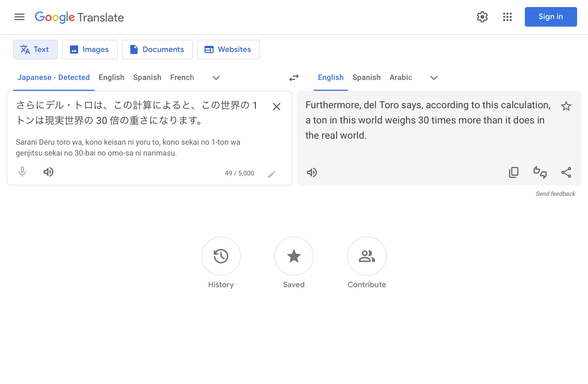Click the Send feedback link

[x=555, y=194]
